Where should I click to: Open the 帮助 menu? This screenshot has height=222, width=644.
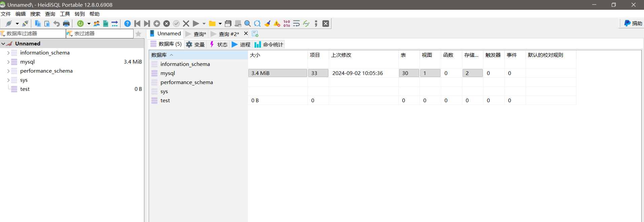(x=95, y=14)
